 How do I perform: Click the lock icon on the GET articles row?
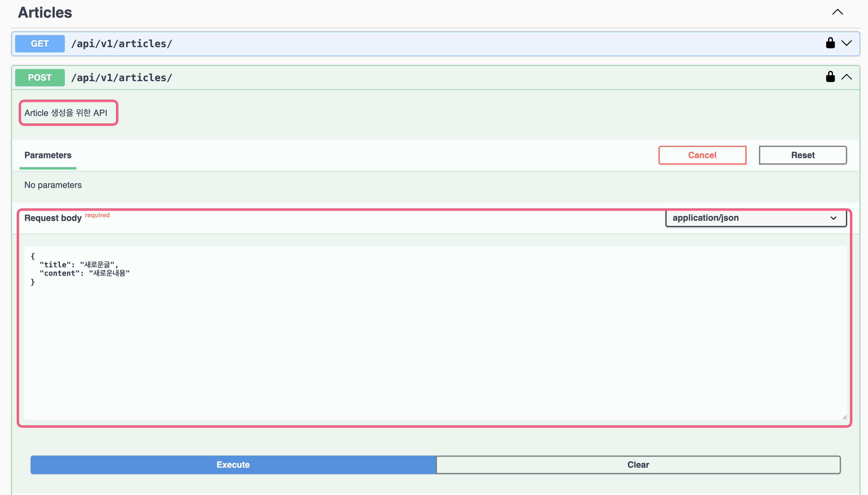pos(830,43)
